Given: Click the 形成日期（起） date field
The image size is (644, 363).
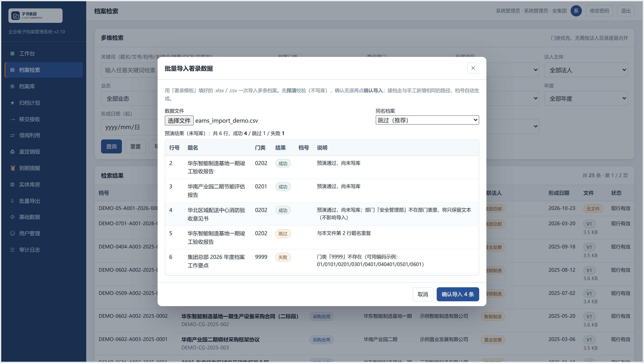Looking at the screenshot, I should pos(129,127).
